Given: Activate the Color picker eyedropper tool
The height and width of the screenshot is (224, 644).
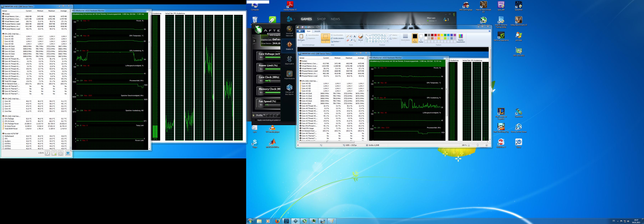Looking at the screenshot, I should [x=351, y=41].
